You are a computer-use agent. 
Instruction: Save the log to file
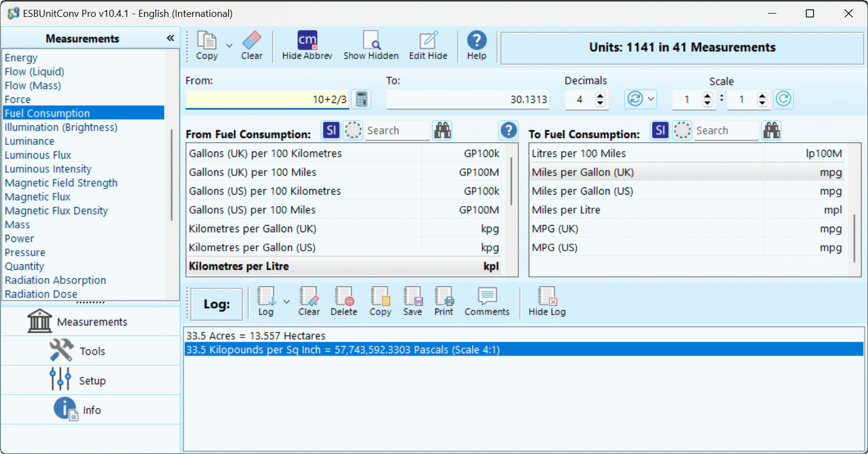[x=412, y=302]
